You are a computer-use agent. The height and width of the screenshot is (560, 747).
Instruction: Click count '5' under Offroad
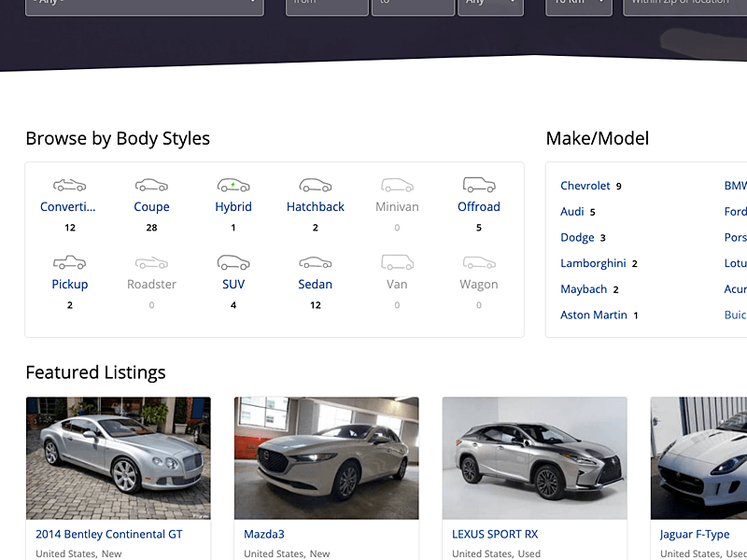pos(479,228)
